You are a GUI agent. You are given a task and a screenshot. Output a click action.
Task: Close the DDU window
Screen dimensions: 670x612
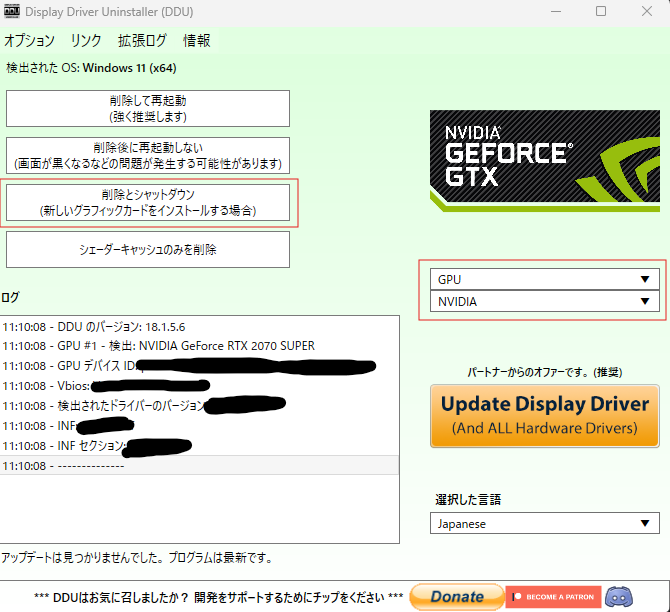647,12
